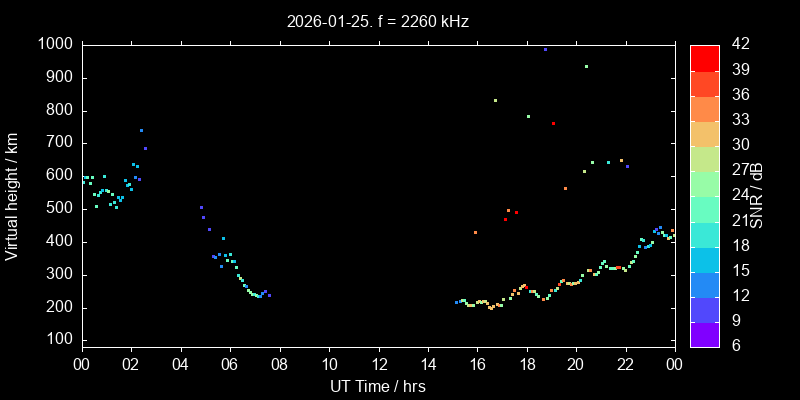Click the violet 6–9 dB colorbar segment

coord(705,334)
